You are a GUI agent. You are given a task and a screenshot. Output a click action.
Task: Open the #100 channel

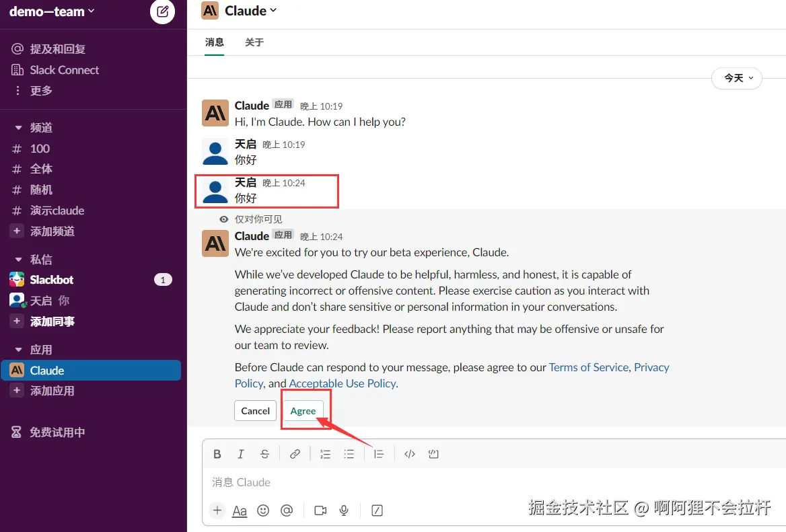click(x=40, y=149)
